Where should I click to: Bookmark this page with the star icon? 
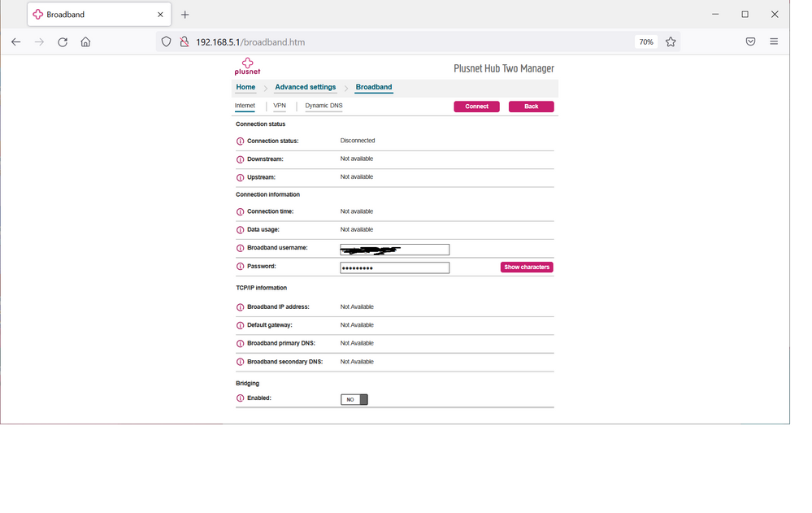[671, 41]
